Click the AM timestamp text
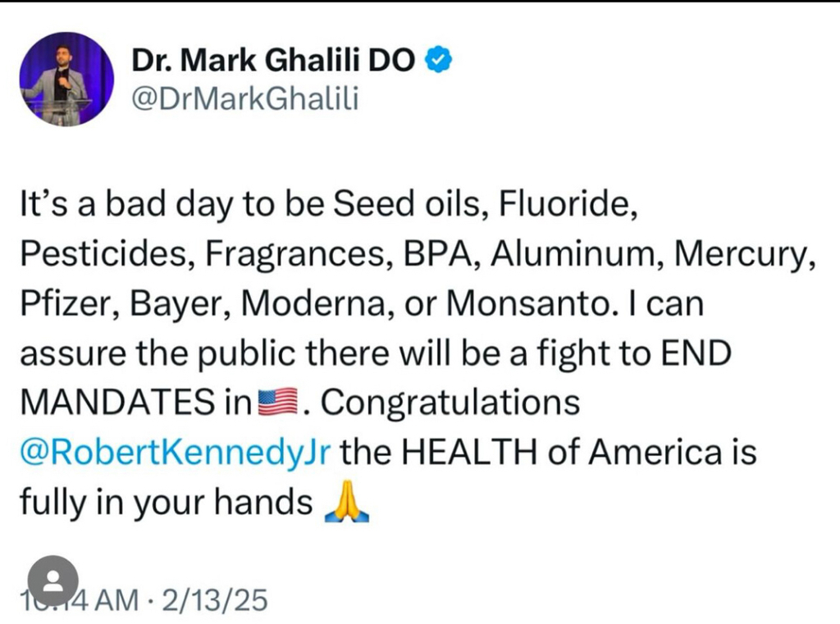 click(115, 601)
